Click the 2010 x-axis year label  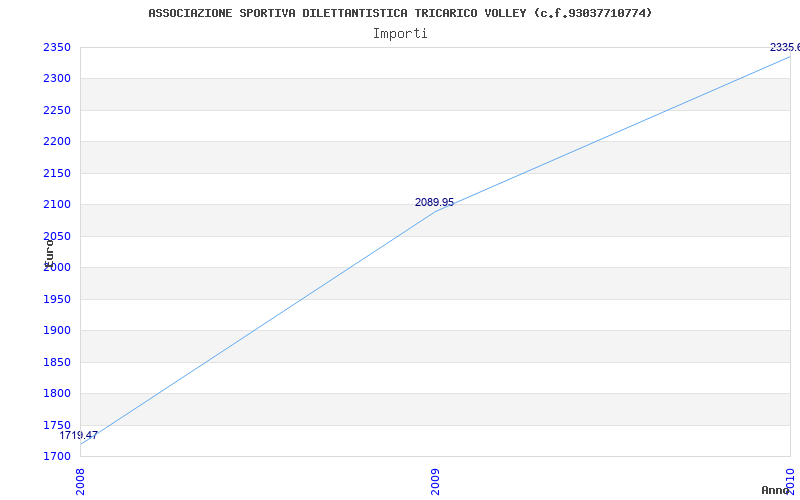pos(790,480)
